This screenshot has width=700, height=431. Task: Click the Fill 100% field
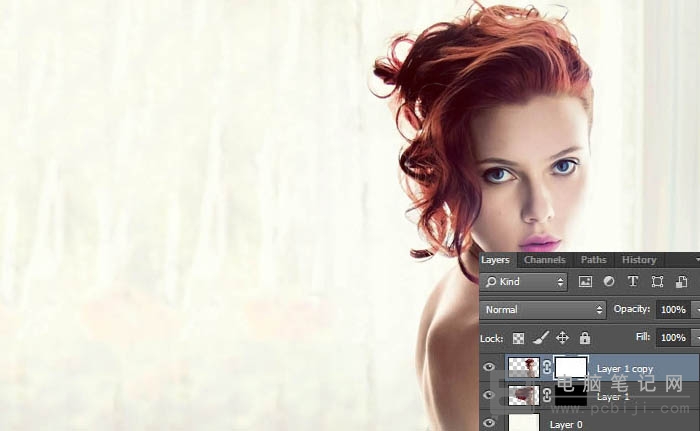tap(673, 338)
